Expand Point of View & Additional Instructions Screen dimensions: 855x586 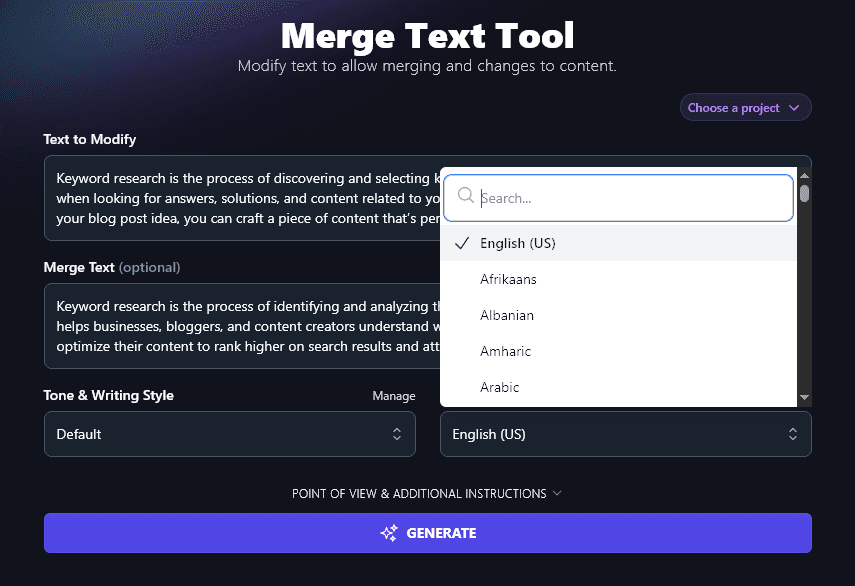tap(427, 493)
